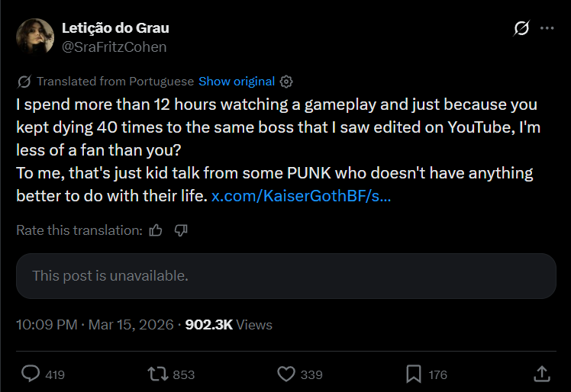
Task: Open the three-dot more options menu
Action: coord(547,28)
